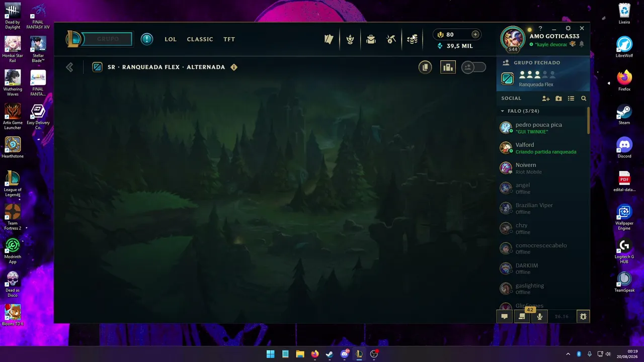Select offline friend gaslighting
The image size is (644, 362).
pos(542,289)
